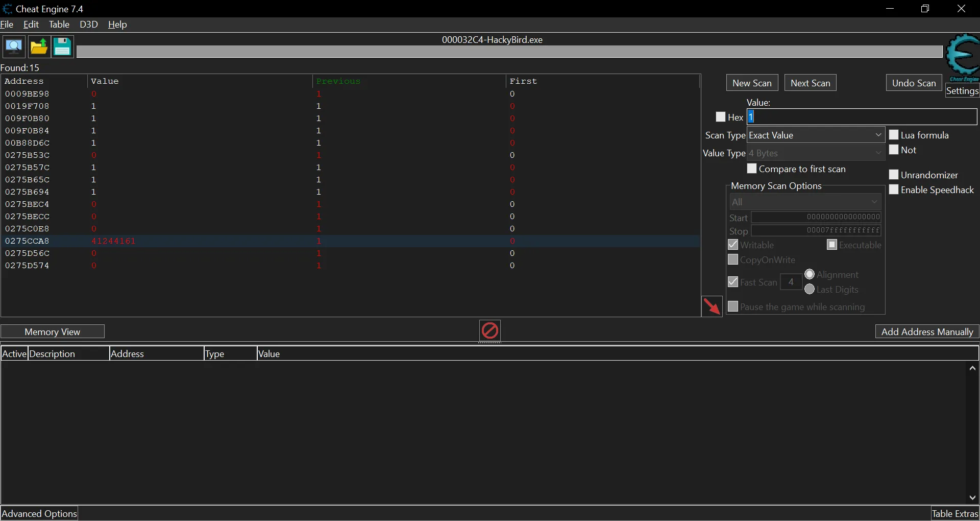980x521 pixels.
Task: Click the save table floppy disk icon
Action: tap(62, 47)
